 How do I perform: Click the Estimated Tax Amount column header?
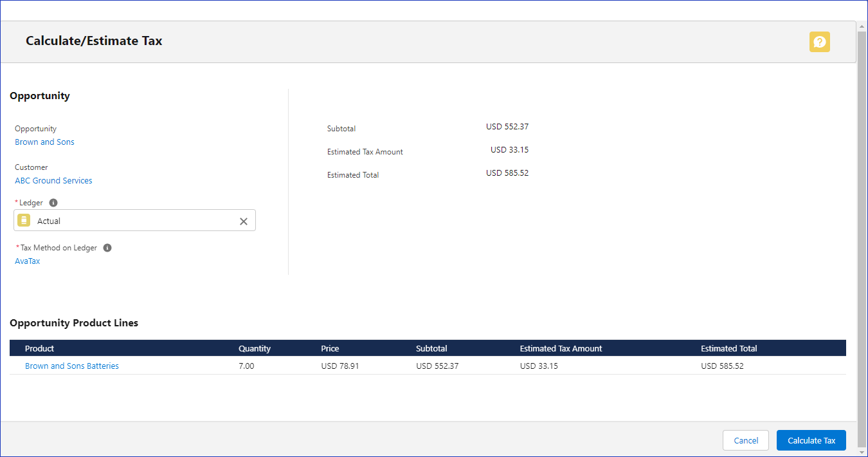point(561,348)
